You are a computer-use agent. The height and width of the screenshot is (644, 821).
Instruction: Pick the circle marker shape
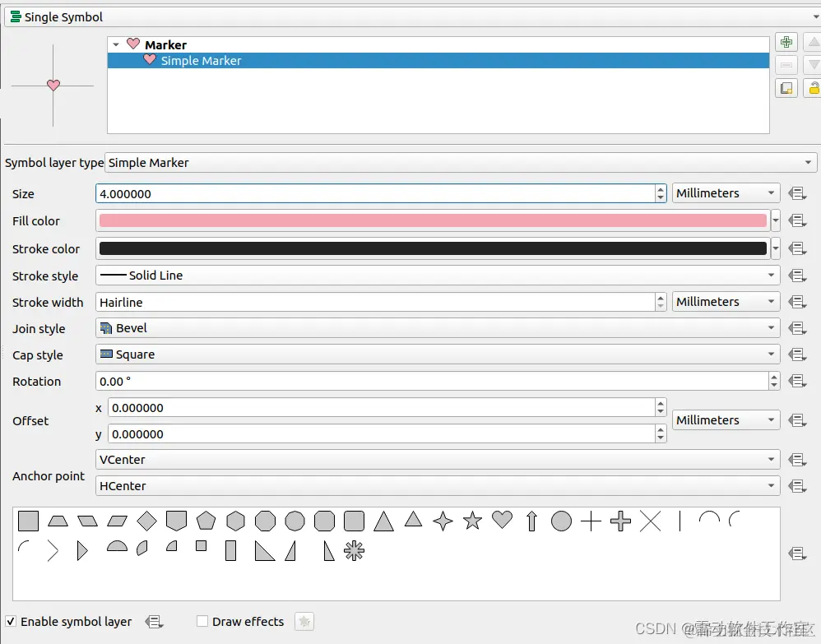pos(561,521)
